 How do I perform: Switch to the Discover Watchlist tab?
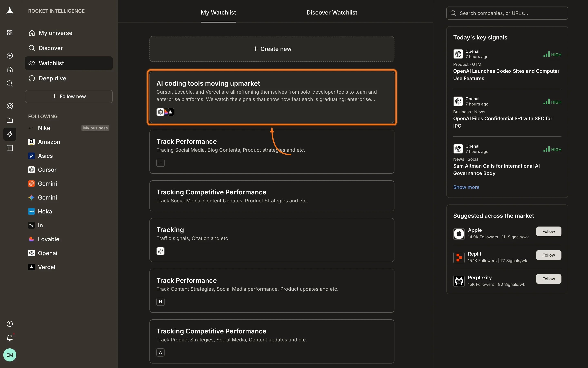coord(332,12)
